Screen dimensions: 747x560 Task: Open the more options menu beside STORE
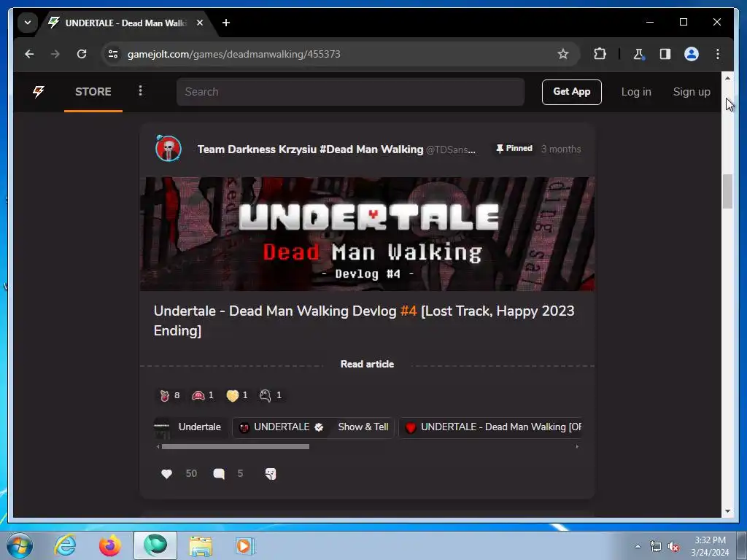point(140,91)
